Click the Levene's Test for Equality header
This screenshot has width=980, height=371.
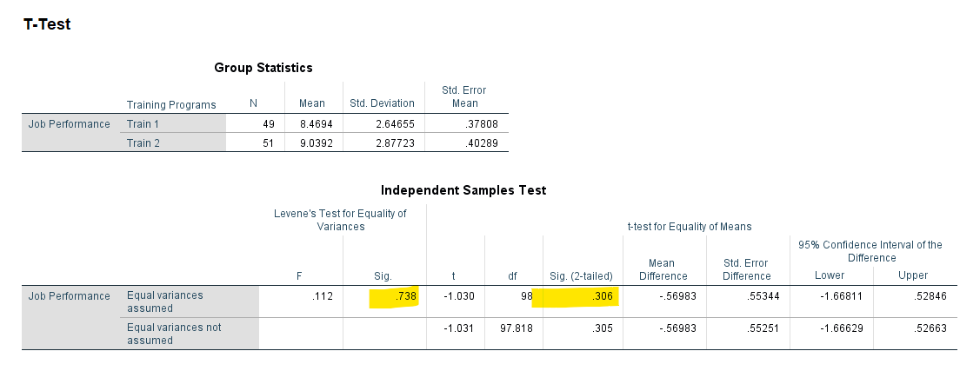click(x=342, y=220)
